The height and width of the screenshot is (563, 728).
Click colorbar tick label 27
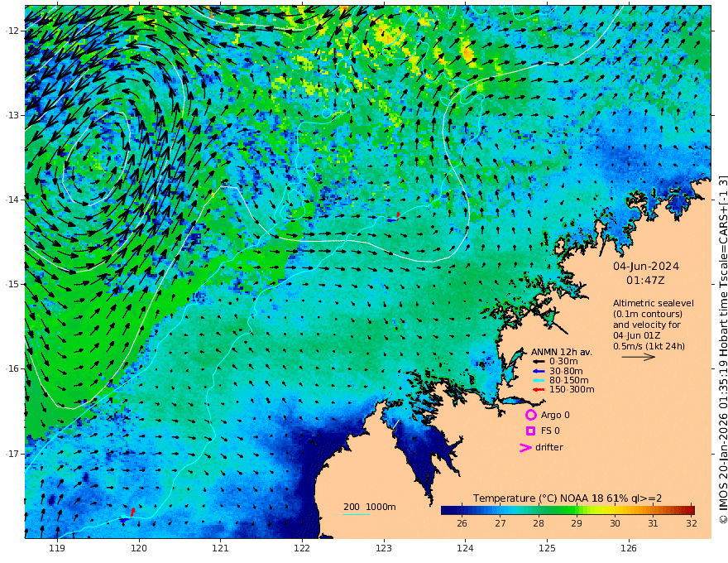500,523
